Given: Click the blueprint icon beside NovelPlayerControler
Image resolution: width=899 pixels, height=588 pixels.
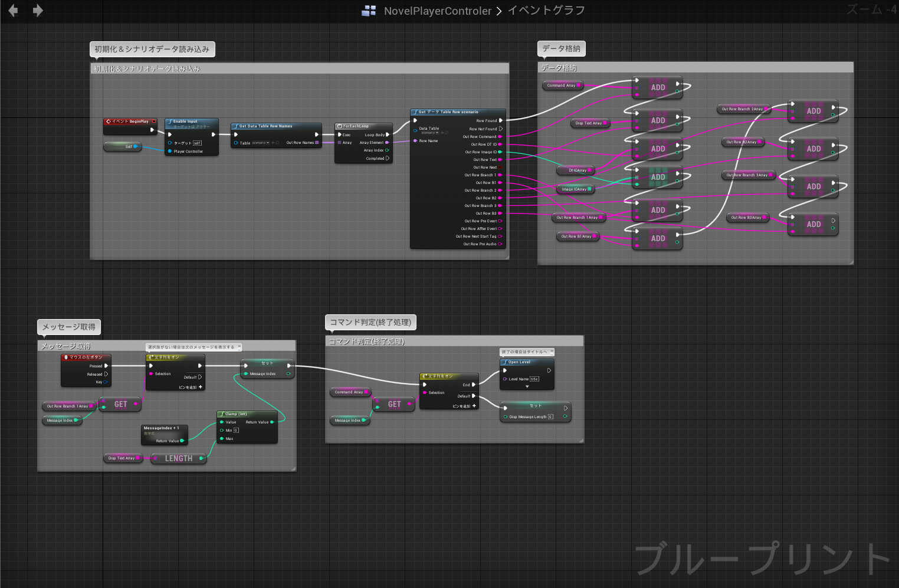Looking at the screenshot, I should (369, 11).
